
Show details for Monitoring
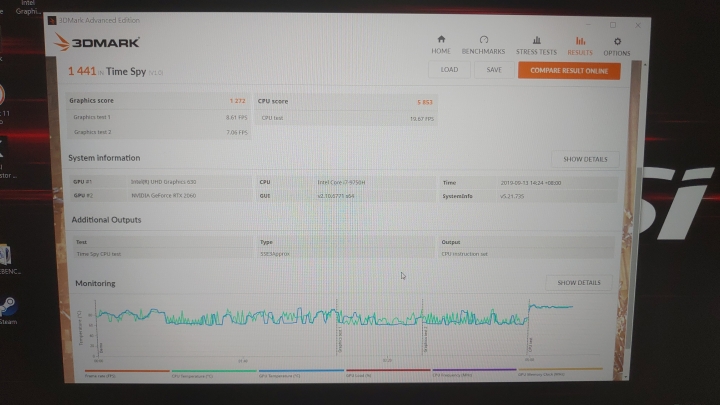pyautogui.click(x=579, y=283)
